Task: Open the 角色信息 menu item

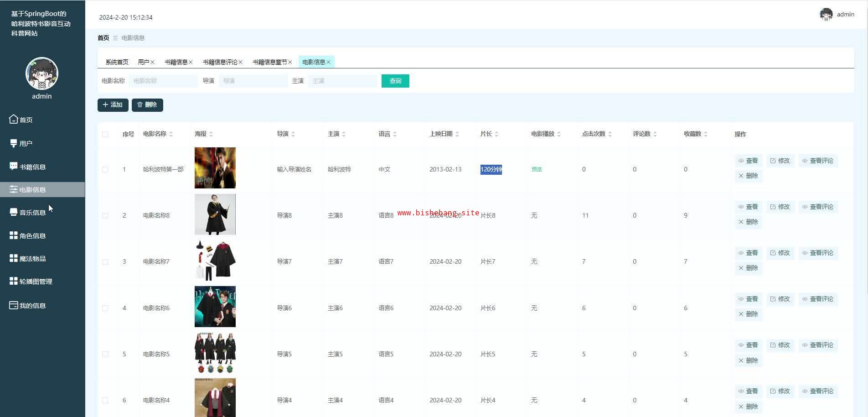Action: [x=32, y=236]
